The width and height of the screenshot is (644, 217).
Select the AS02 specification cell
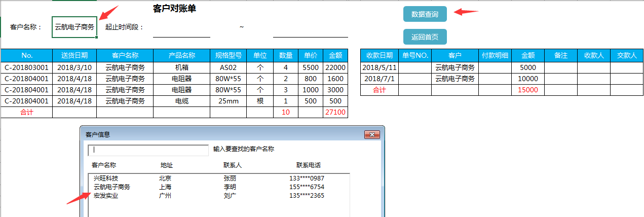[x=228, y=67]
